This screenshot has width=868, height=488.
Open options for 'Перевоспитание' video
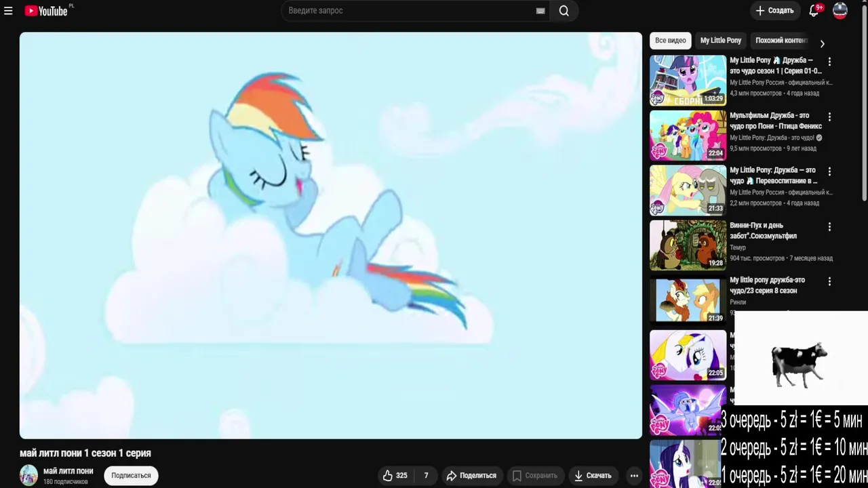tap(829, 172)
